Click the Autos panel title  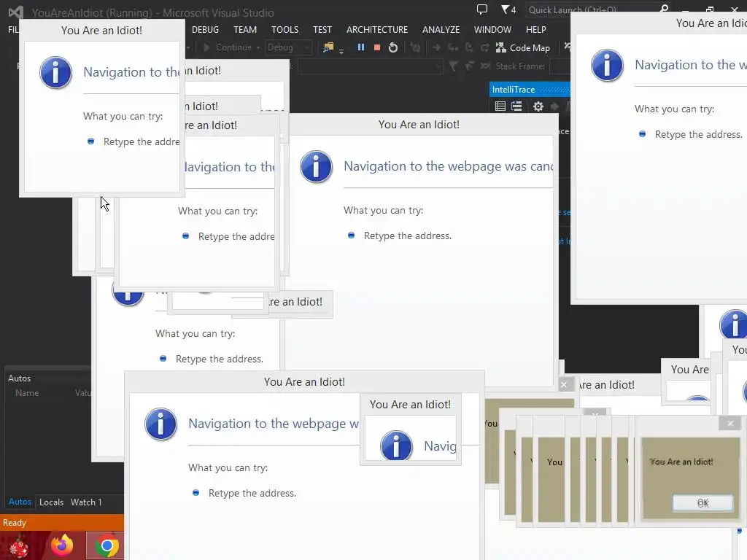coord(19,378)
